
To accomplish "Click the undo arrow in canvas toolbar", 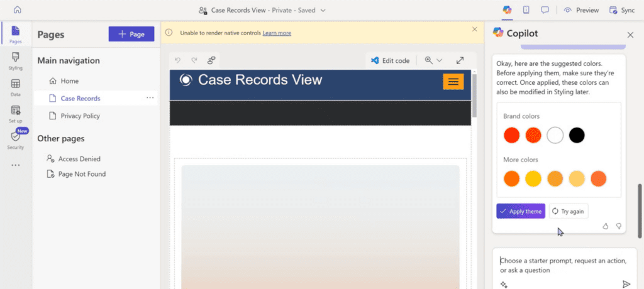I will click(178, 60).
